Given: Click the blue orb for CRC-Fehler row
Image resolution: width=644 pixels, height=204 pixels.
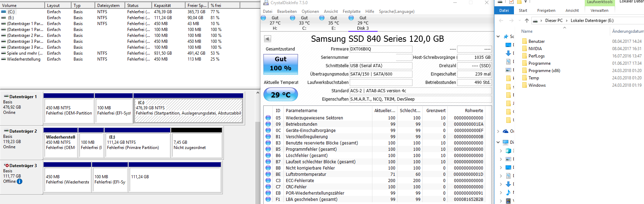Looking at the screenshot, I should click(x=268, y=187).
